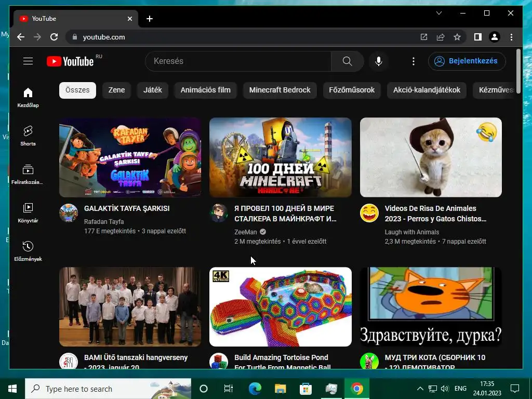Open Rafadan Tayfa channel name
Viewport: 532px width, 399px height.
point(104,221)
